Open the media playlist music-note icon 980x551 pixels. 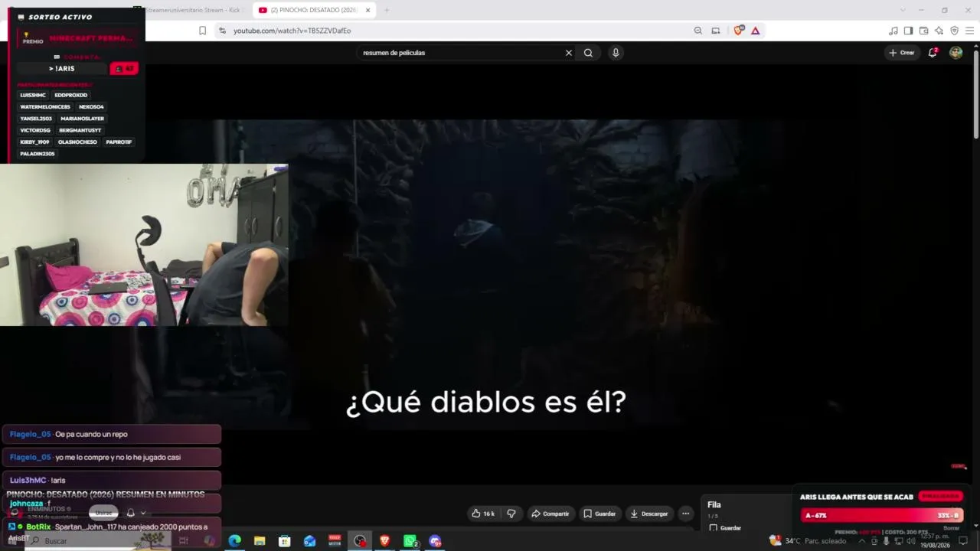point(893,31)
